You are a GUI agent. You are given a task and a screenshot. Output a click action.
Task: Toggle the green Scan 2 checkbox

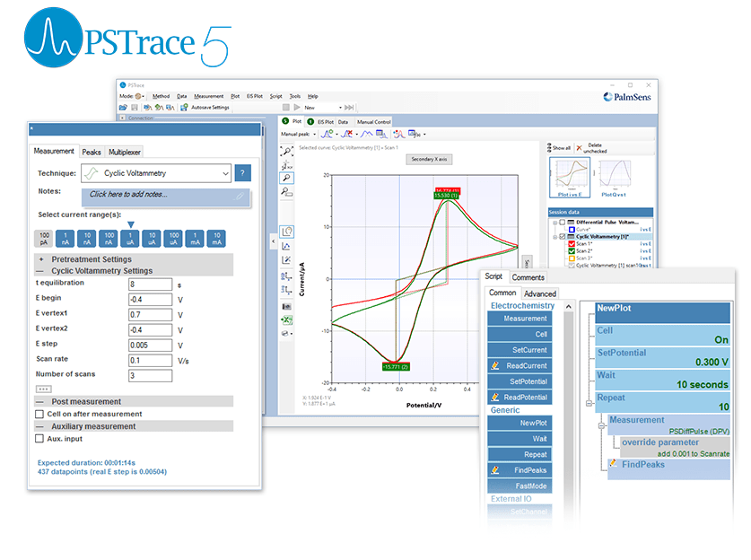click(572, 251)
